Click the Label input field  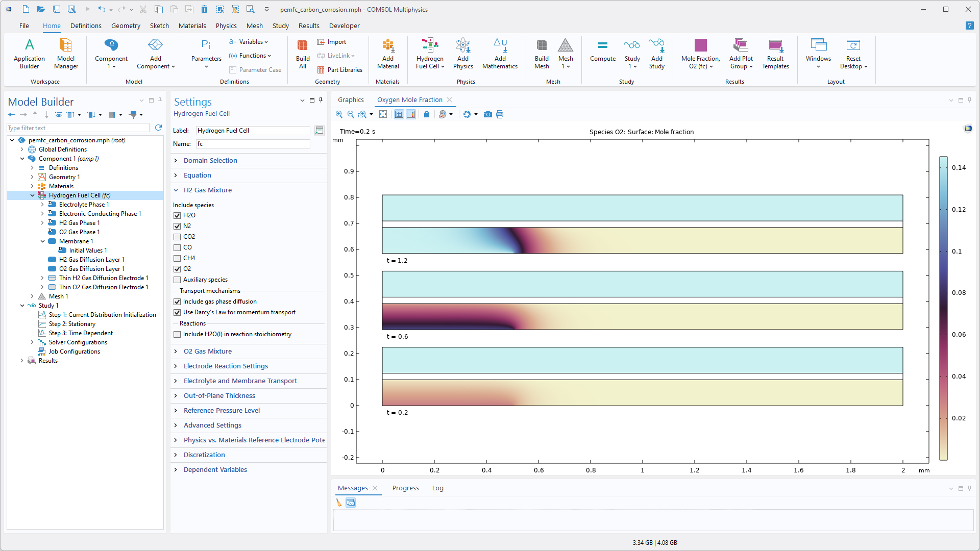[253, 131]
